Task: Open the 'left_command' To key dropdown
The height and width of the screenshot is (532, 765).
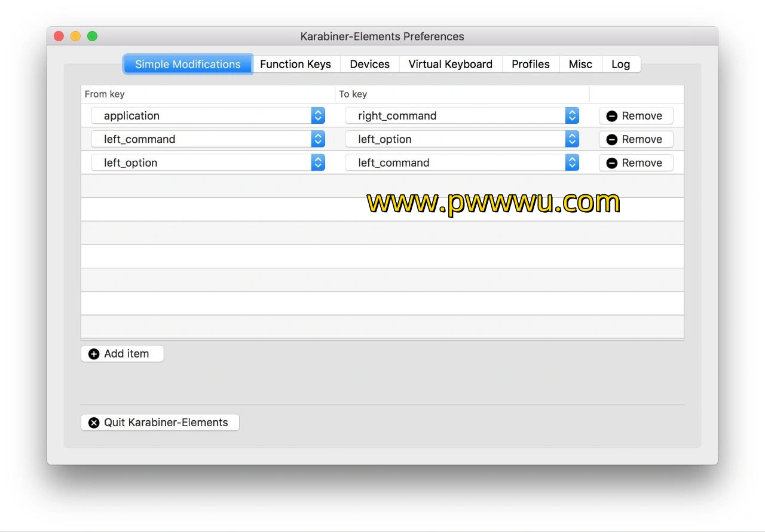Action: pyautogui.click(x=462, y=163)
